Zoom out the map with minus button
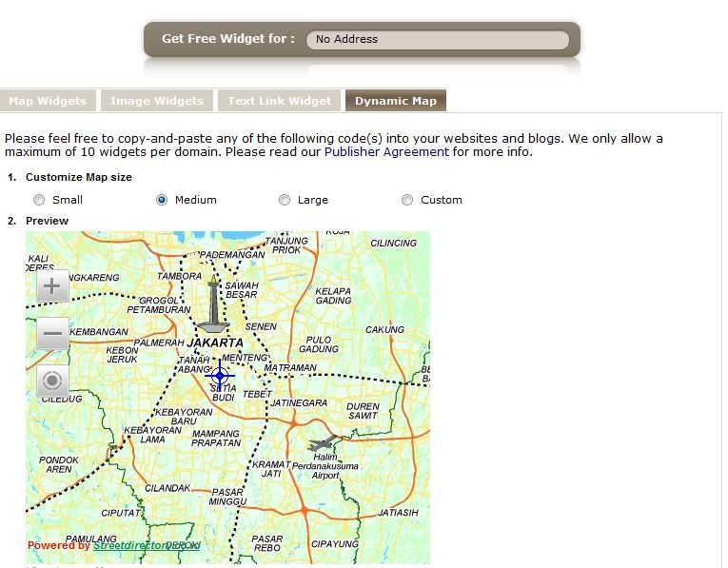The height and width of the screenshot is (568, 728). (52, 333)
